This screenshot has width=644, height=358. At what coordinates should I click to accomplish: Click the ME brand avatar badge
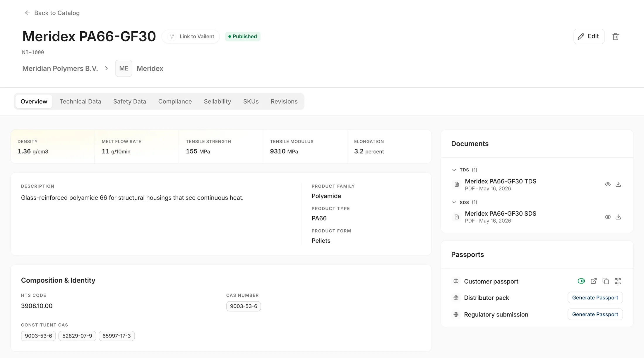tap(124, 69)
